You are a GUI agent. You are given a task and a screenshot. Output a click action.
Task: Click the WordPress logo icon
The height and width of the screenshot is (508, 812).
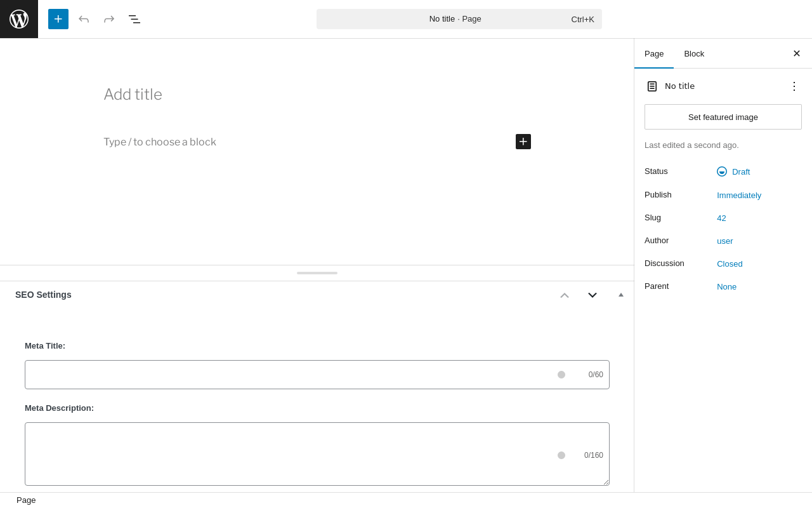point(19,19)
